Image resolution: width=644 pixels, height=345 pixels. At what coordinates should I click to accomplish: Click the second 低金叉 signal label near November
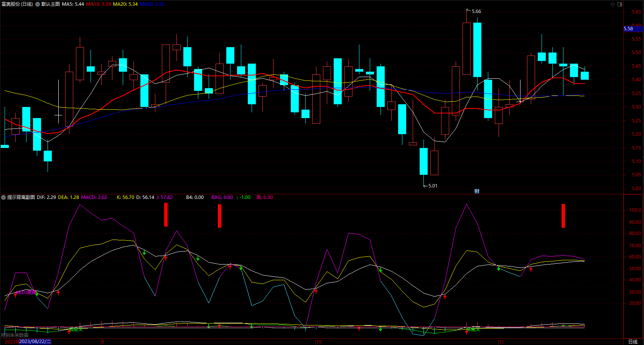click(x=473, y=329)
